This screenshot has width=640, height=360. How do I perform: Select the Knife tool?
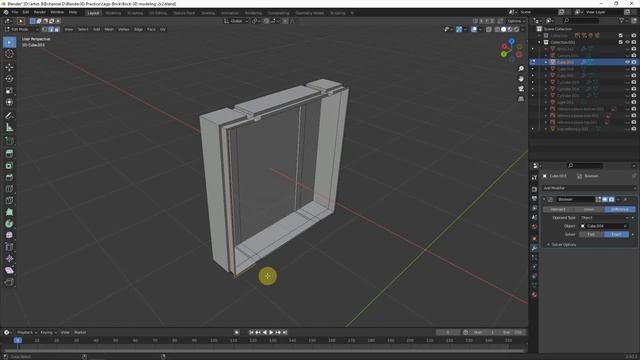coord(9,200)
